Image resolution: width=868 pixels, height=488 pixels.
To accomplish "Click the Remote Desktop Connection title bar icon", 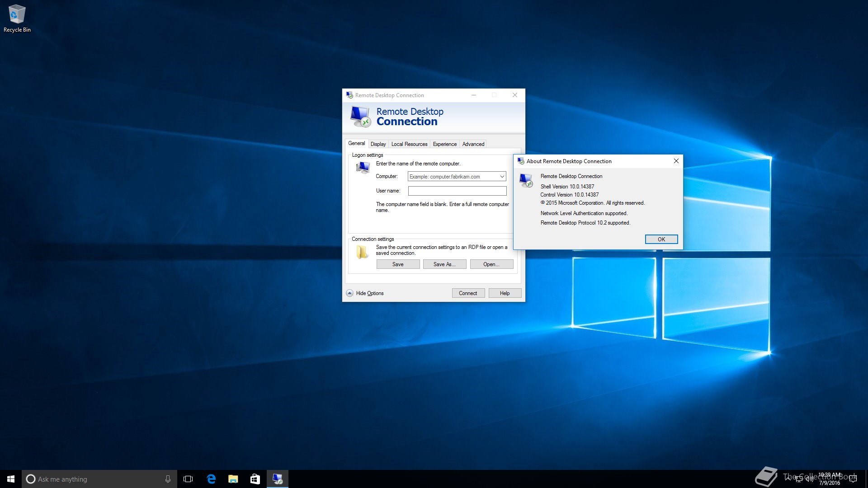I will pyautogui.click(x=349, y=95).
